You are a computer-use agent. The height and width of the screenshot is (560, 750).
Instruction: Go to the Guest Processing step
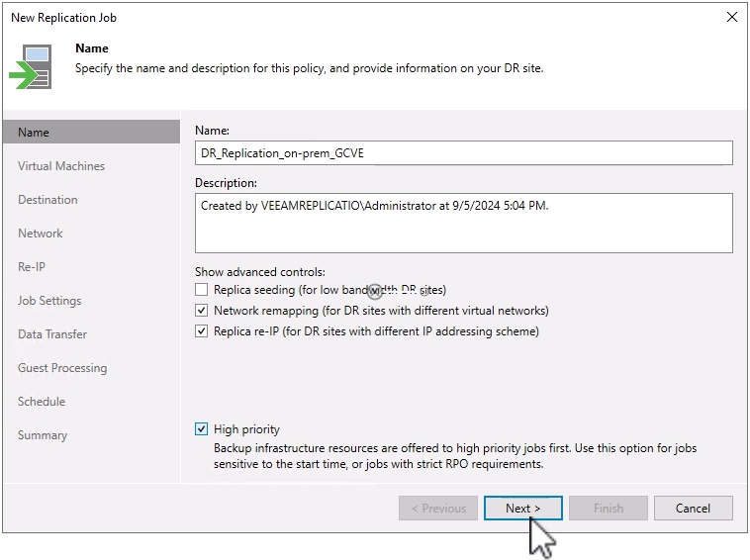pos(62,368)
